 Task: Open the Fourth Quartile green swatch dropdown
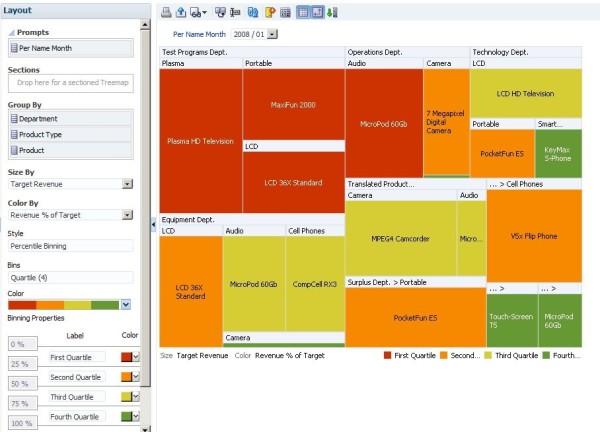[x=135, y=416]
